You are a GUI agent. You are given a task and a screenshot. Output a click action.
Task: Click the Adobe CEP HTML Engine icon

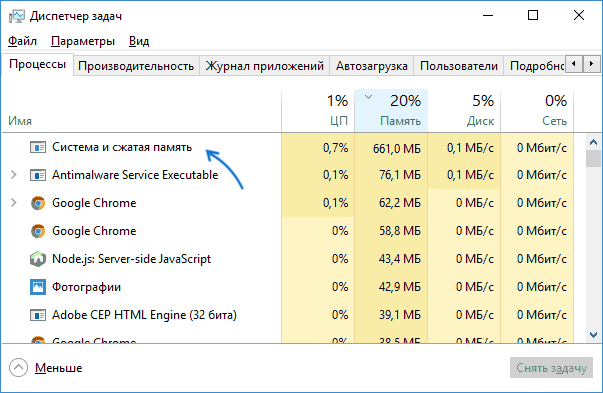[38, 315]
